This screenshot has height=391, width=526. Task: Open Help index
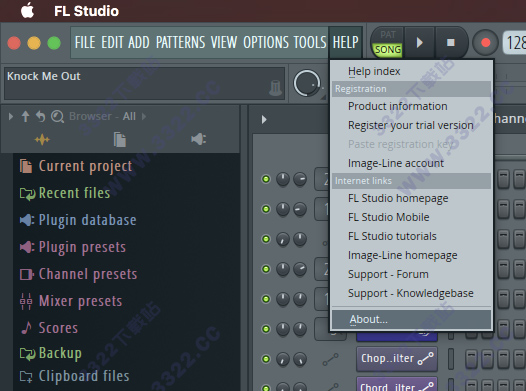click(x=411, y=71)
